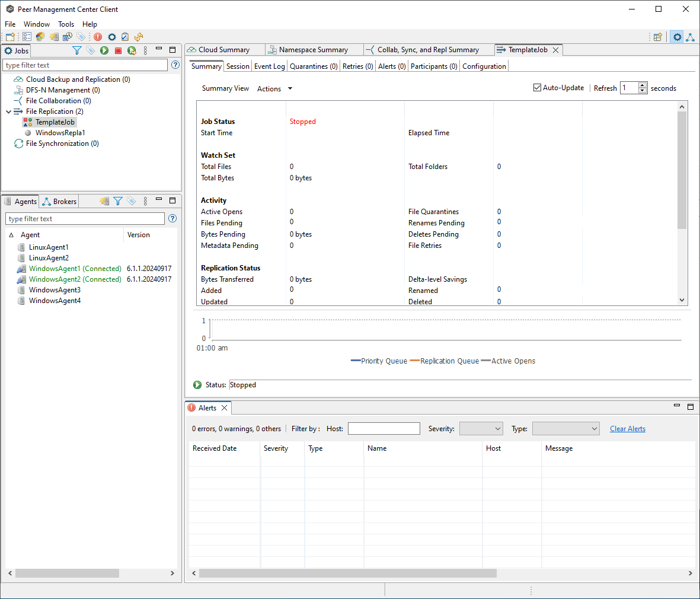Click the checklist task toolbar icon
700x599 pixels.
click(x=125, y=37)
